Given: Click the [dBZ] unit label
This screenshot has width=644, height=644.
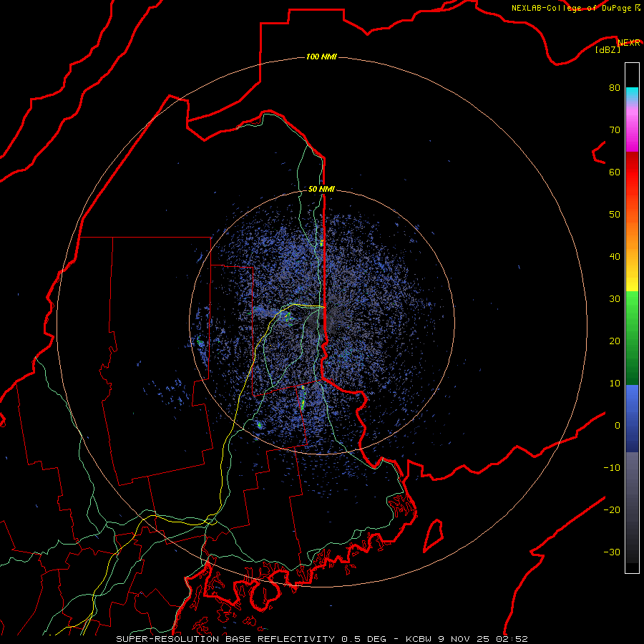Looking at the screenshot, I should click(608, 50).
